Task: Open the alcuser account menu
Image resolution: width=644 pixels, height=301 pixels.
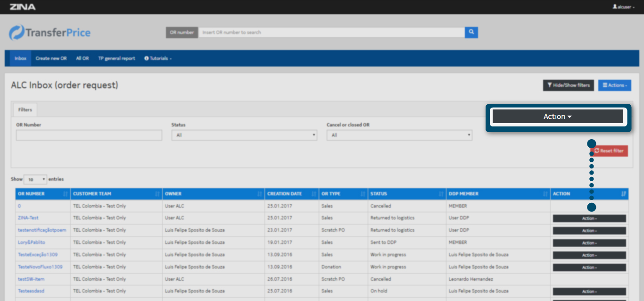Action: tap(623, 7)
